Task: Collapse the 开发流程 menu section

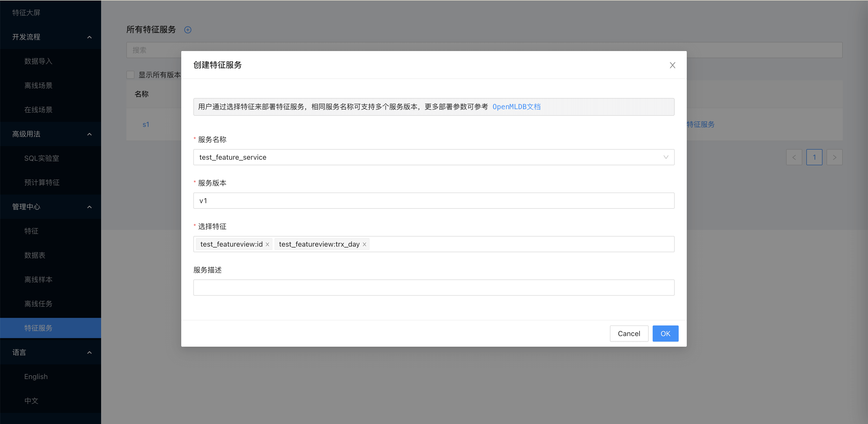Action: click(x=89, y=37)
